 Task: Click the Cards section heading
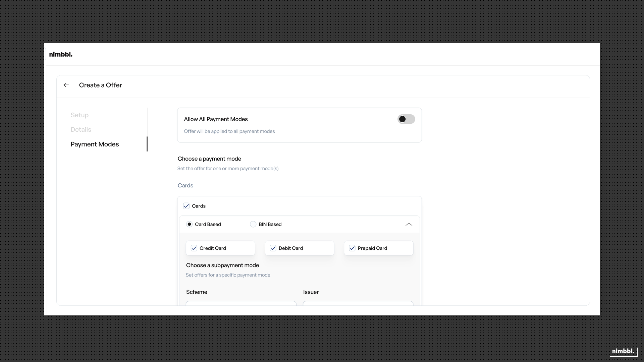pos(185,185)
